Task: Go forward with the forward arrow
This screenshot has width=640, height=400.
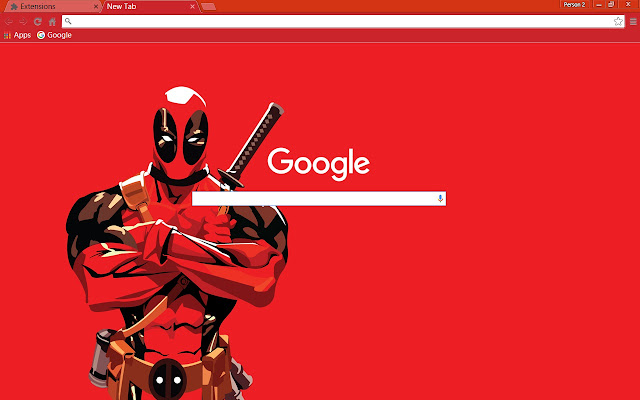Action: 23,22
